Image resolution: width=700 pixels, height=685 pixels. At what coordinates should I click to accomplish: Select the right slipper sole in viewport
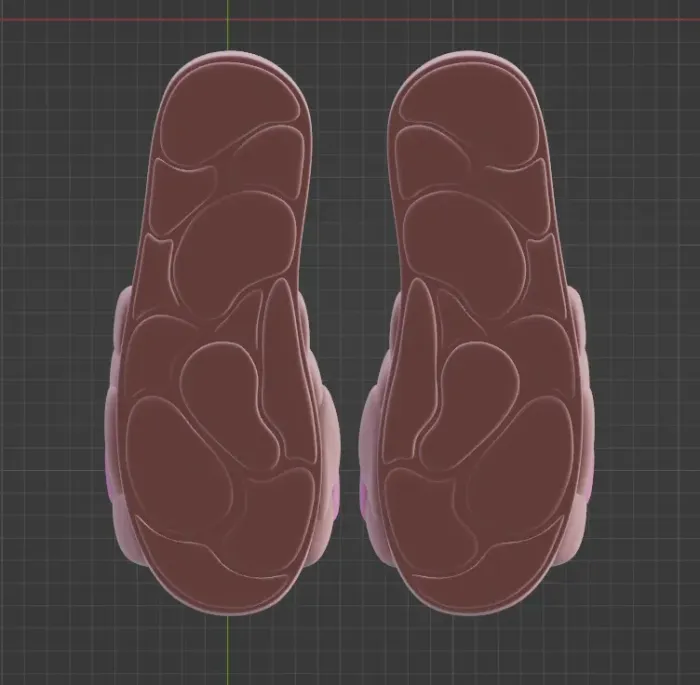[x=478, y=333]
